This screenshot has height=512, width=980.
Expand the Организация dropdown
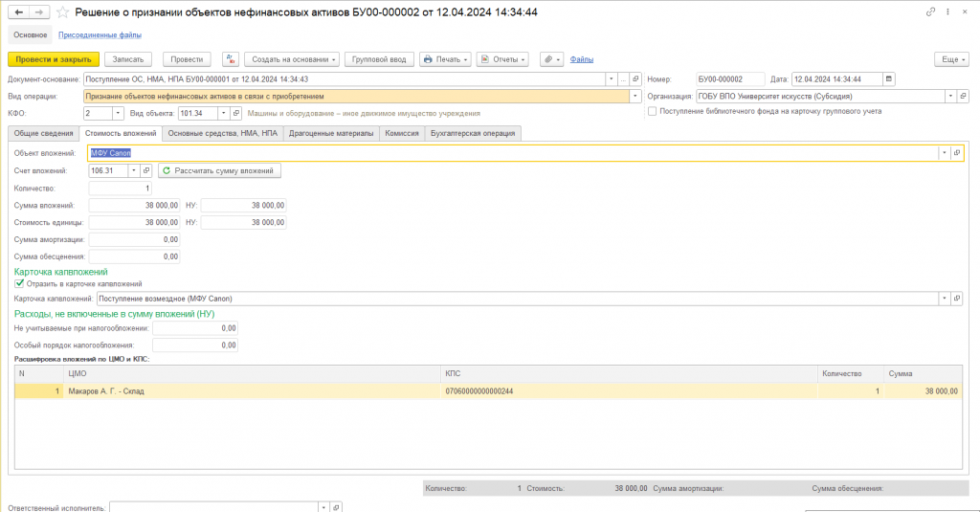[x=950, y=97]
